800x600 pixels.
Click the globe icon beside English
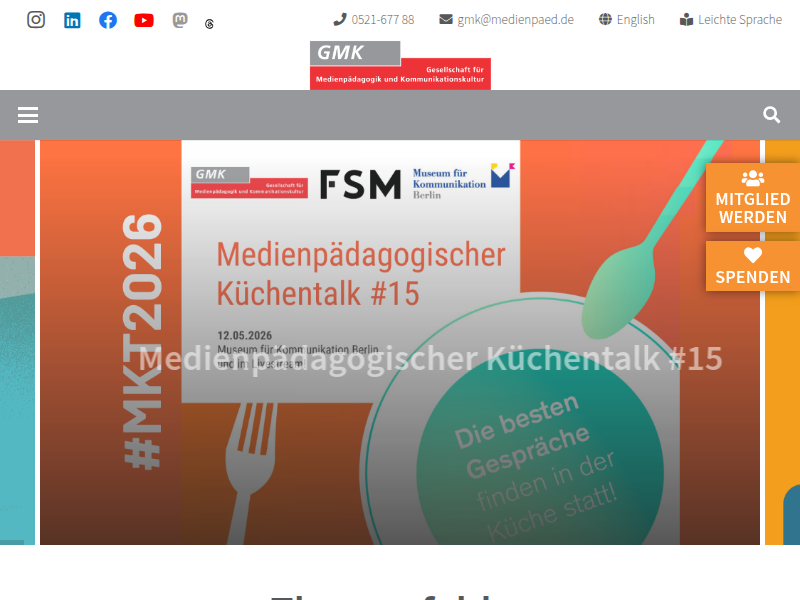(605, 19)
